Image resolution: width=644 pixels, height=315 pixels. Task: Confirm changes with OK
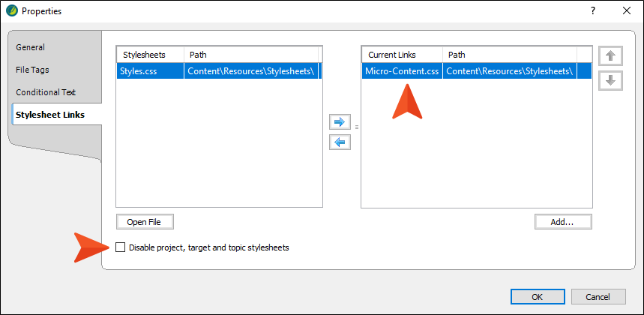(538, 296)
